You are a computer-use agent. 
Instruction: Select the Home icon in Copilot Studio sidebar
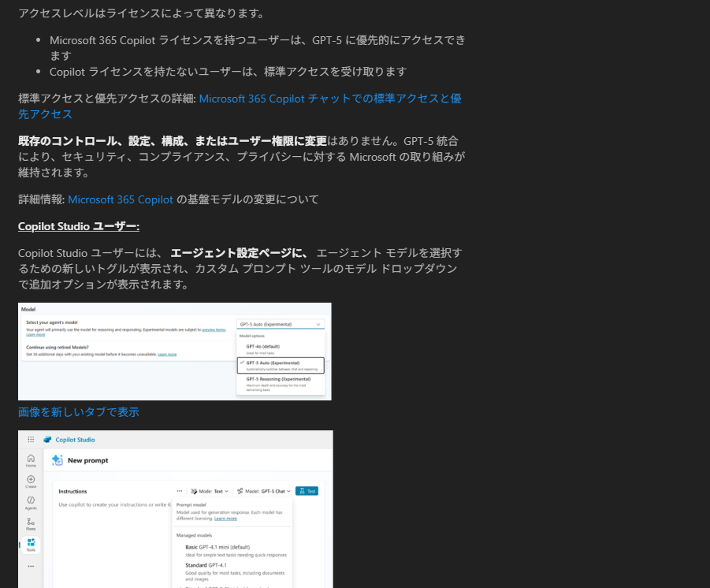coord(31,460)
